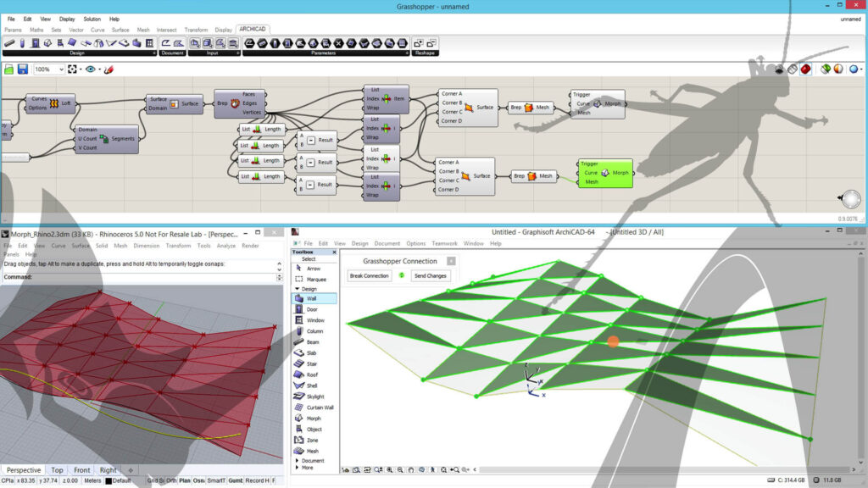Toggle Record History in Rhino status bar
Viewport: 868px width, 488px height.
[258, 481]
